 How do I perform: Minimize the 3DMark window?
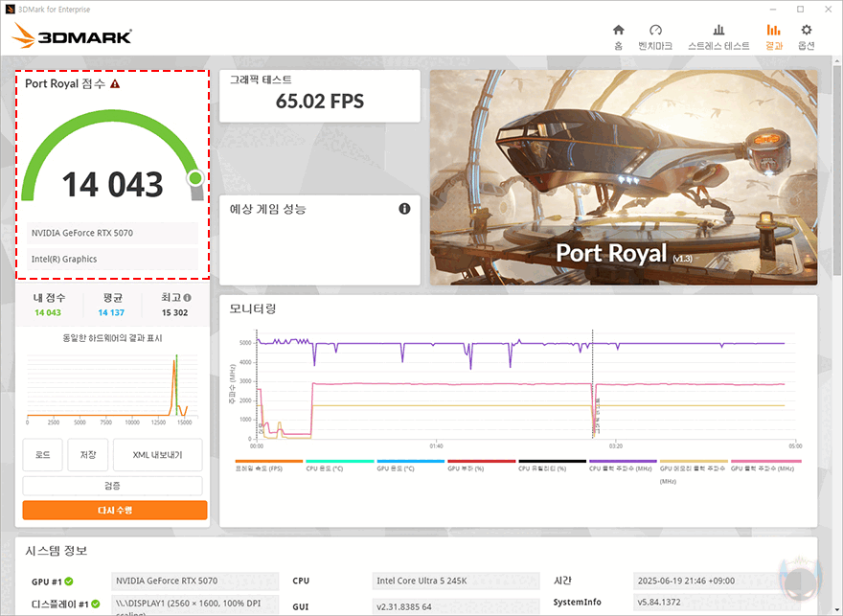[x=773, y=10]
